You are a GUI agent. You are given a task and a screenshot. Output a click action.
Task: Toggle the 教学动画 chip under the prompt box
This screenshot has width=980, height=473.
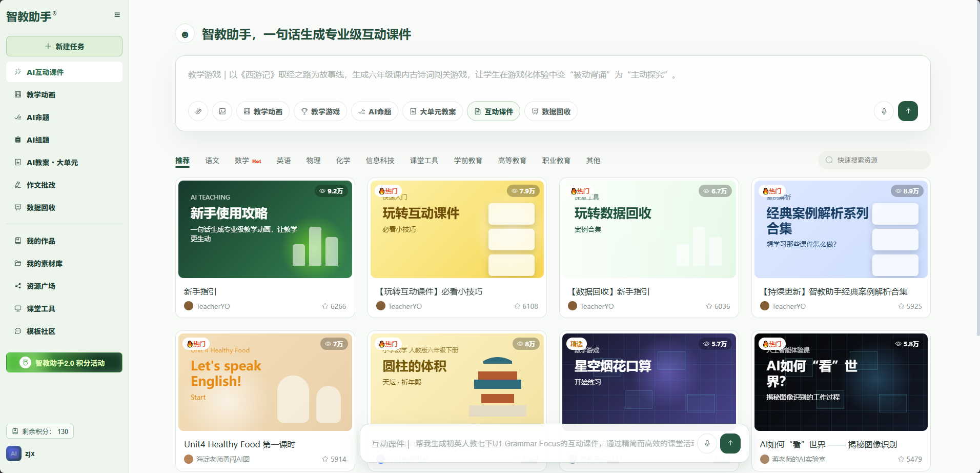tap(263, 111)
